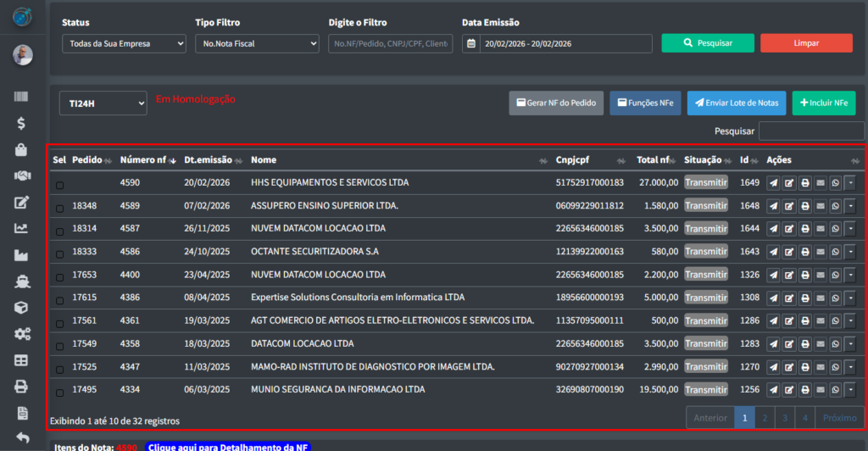Go to page 2 of the table
868x451 pixels.
pyautogui.click(x=765, y=418)
